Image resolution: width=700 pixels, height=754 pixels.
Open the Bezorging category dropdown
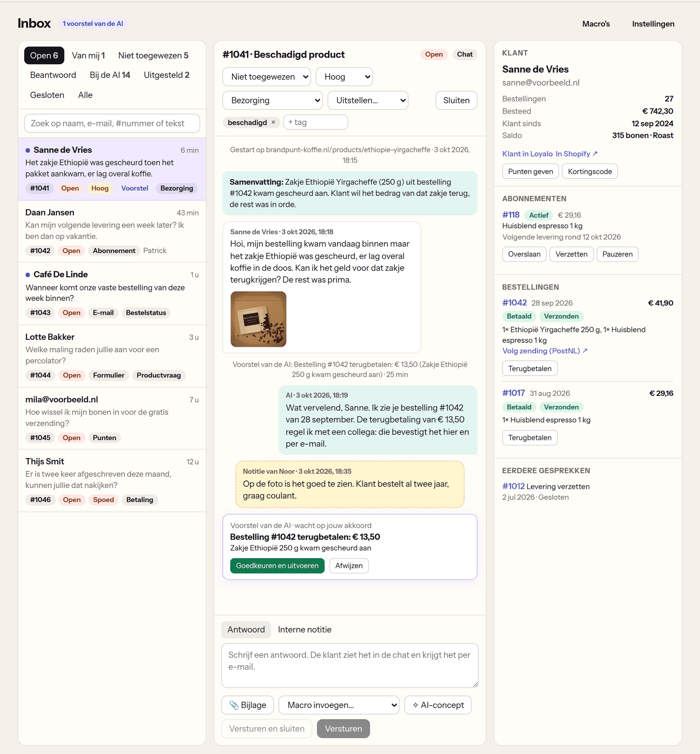[x=273, y=101]
